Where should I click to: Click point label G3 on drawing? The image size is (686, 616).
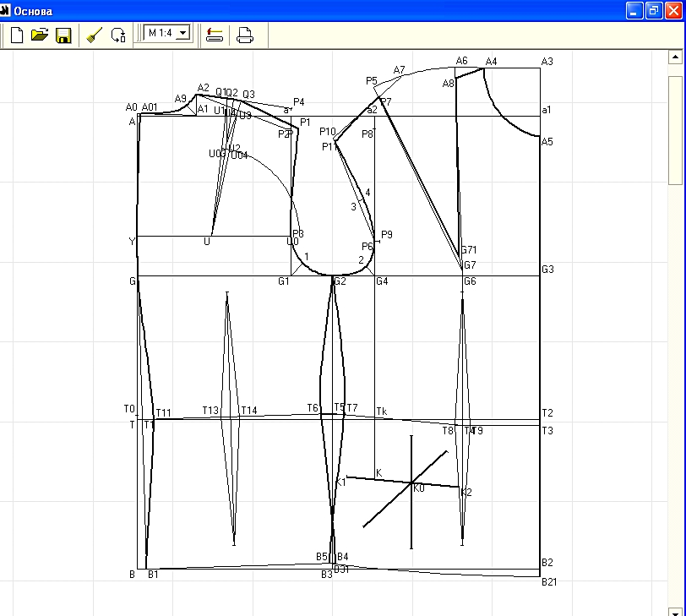tap(547, 270)
